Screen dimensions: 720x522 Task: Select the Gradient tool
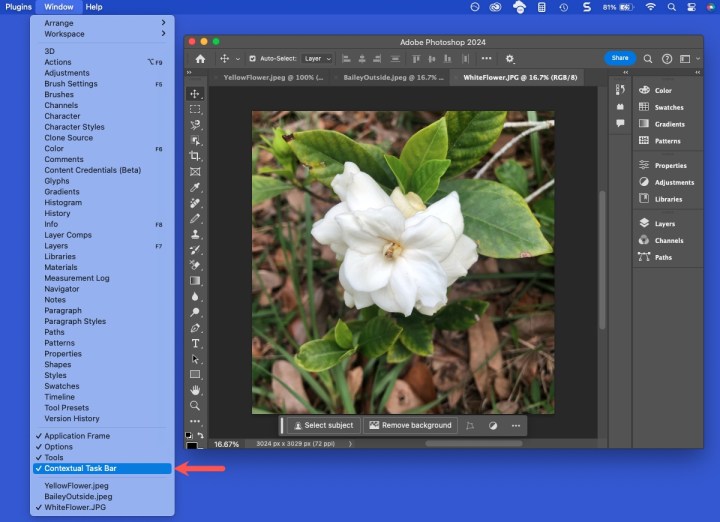pyautogui.click(x=195, y=281)
